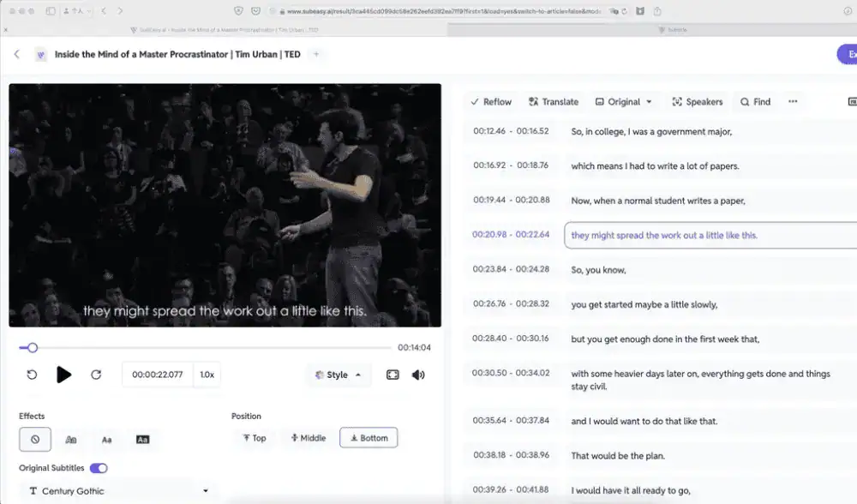Set subtitle position to Top
Viewport: 857px width, 504px height.
coord(255,438)
